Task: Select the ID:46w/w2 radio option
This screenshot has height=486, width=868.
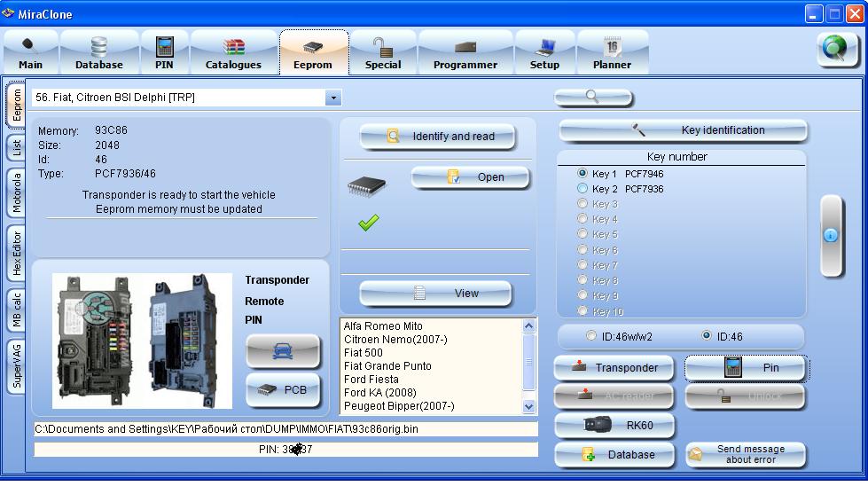Action: pos(591,336)
